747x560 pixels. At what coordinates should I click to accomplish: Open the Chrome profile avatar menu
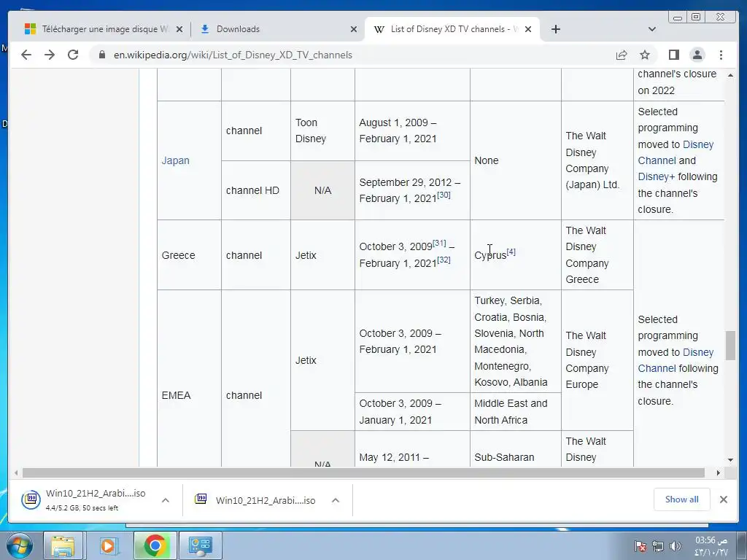[697, 55]
